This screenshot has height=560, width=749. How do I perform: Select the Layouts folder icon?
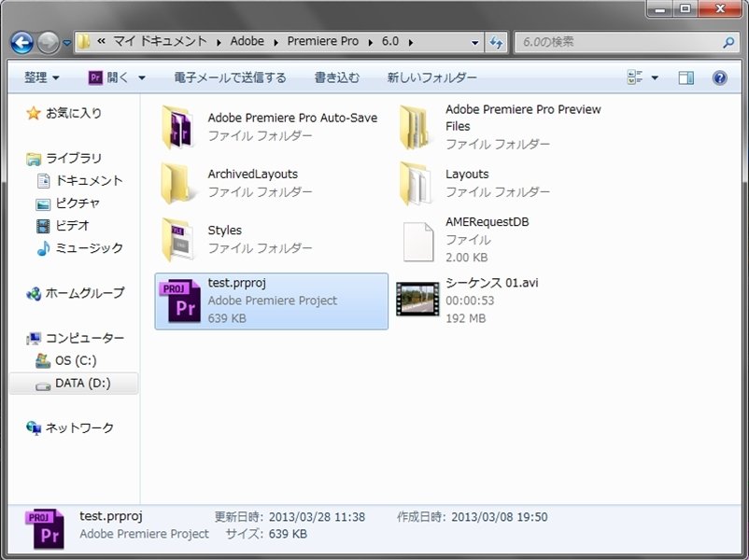(415, 183)
